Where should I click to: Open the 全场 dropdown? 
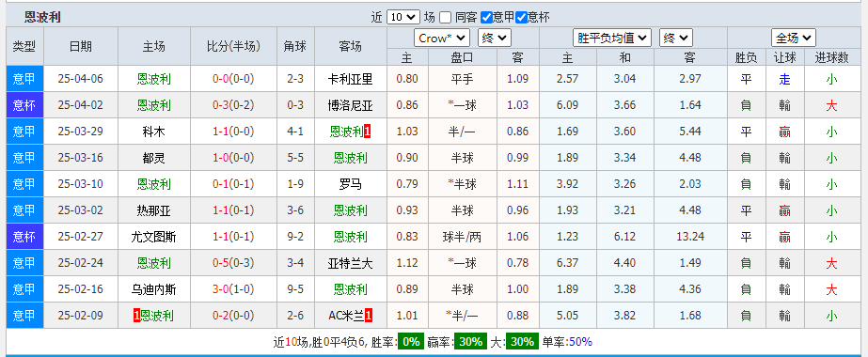click(794, 39)
